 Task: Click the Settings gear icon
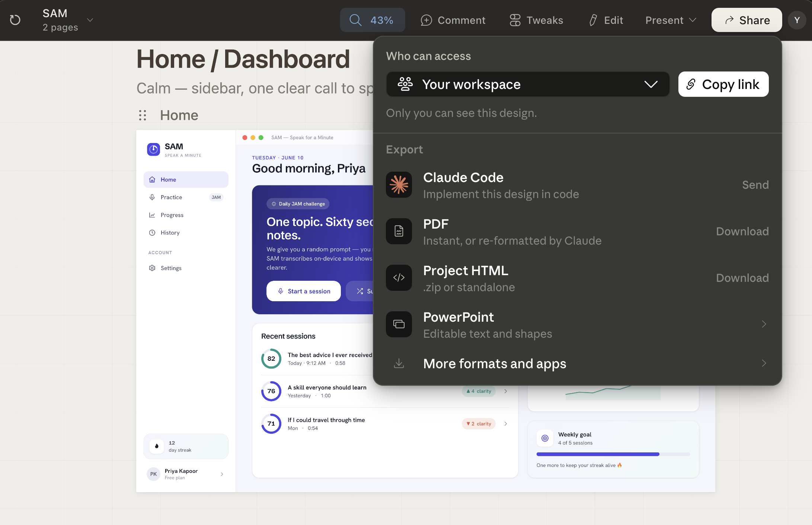tap(152, 268)
